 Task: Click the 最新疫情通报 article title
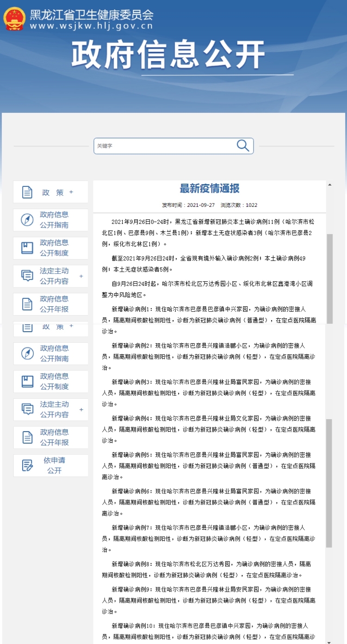tap(210, 189)
